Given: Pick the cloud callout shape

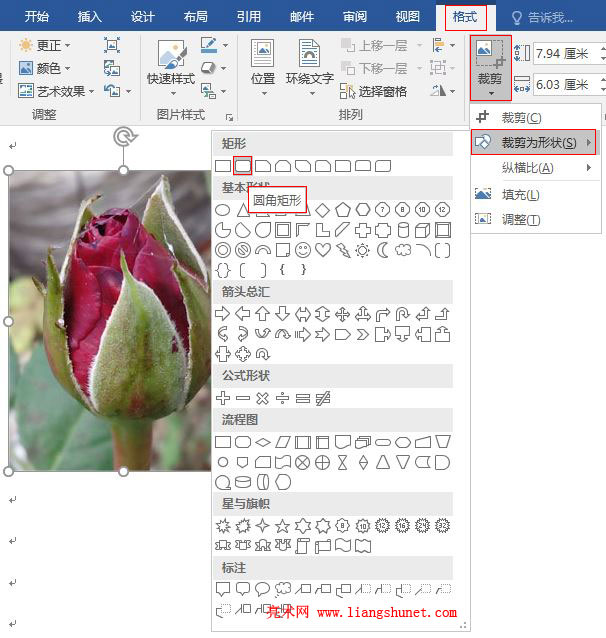Looking at the screenshot, I should (x=282, y=589).
